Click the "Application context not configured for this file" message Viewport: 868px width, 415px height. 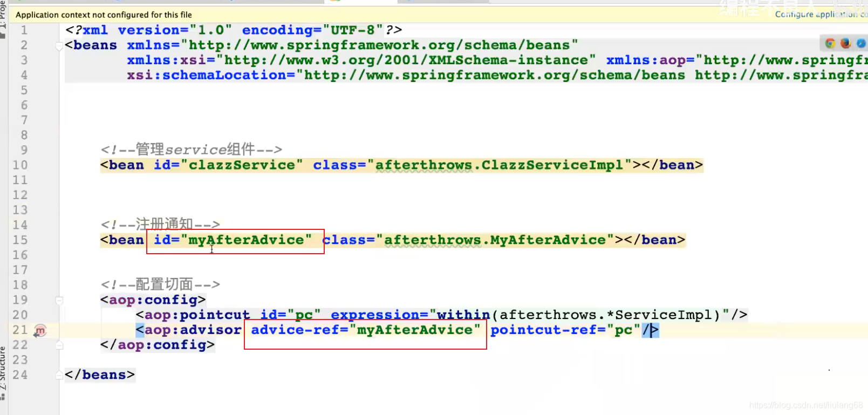pyautogui.click(x=104, y=15)
